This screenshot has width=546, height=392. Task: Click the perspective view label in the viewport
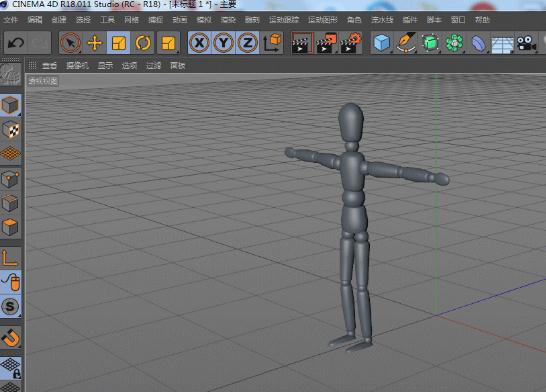(x=43, y=81)
